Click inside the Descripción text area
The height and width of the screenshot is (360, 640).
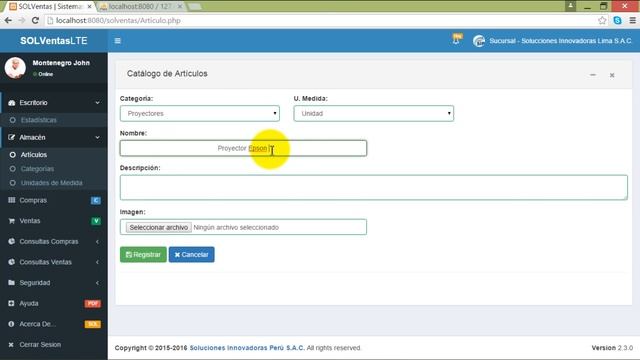[x=373, y=187]
